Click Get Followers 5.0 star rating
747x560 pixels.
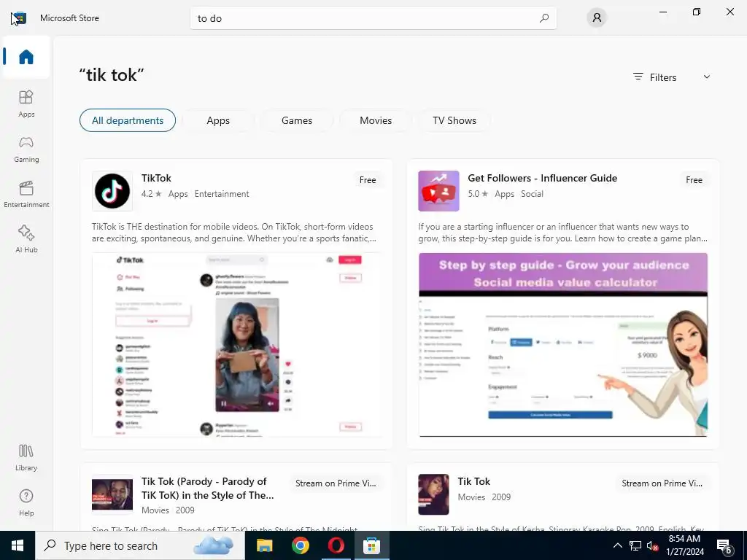[478, 194]
